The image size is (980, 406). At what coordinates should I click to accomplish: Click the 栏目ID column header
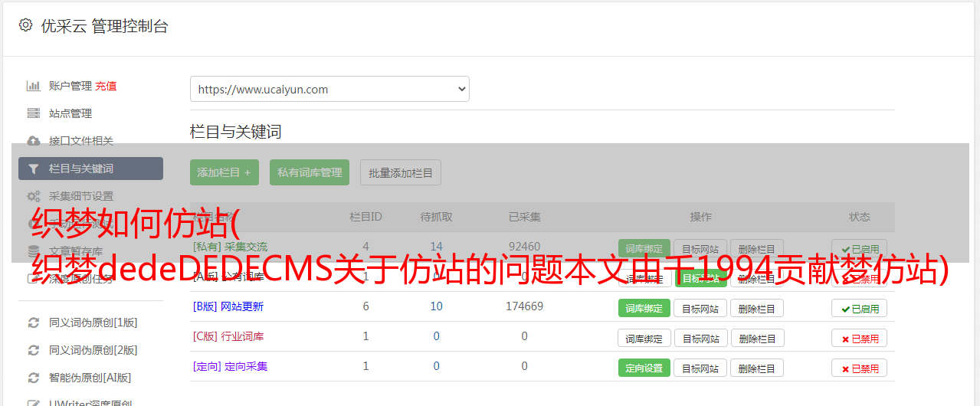[x=365, y=217]
